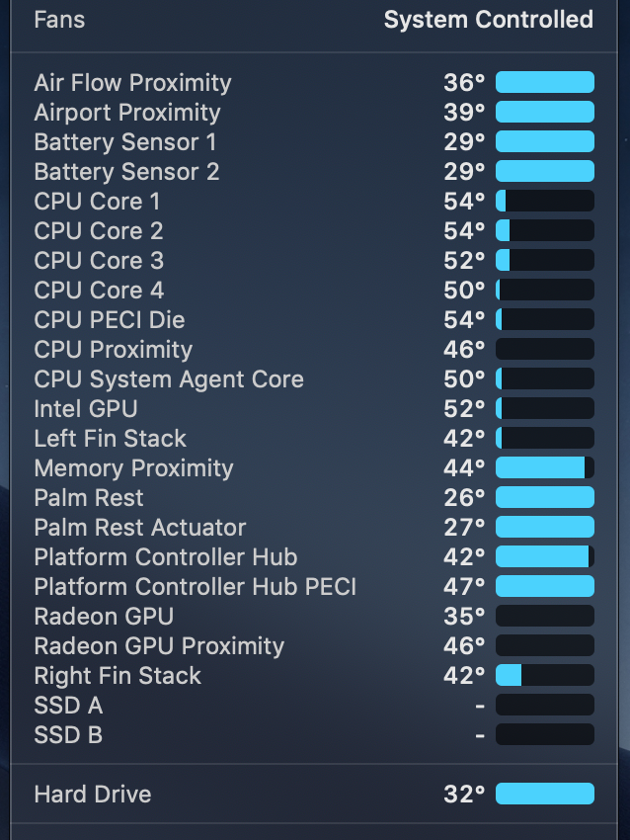Click the CPU PECI Die row
This screenshot has height=840, width=630.
point(314,320)
